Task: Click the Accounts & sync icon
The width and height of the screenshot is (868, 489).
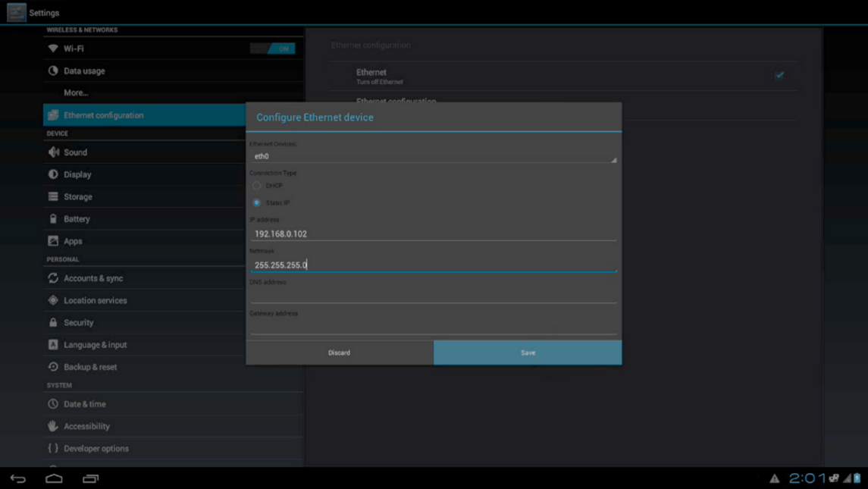Action: (53, 278)
